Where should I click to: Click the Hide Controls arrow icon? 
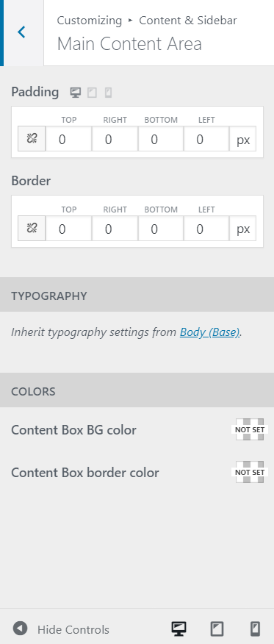[x=20, y=629]
